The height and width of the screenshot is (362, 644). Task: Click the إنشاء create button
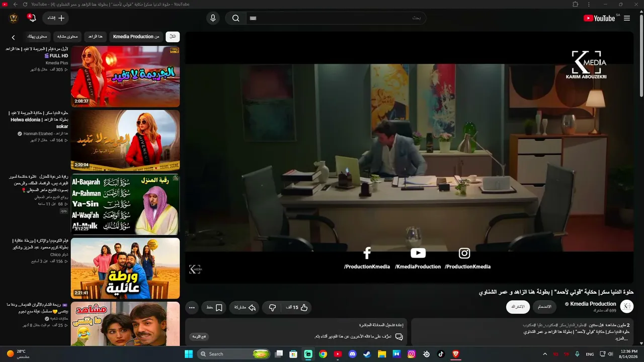[55, 18]
